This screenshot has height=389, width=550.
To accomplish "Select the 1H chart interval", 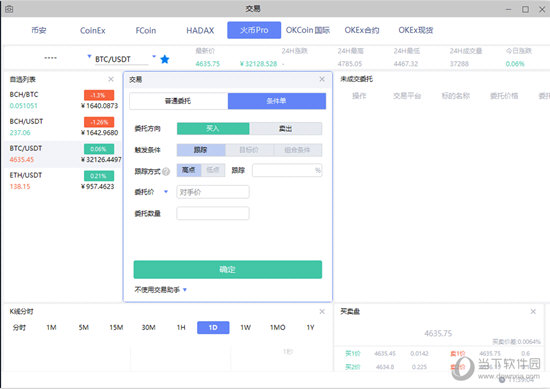I will pyautogui.click(x=181, y=328).
